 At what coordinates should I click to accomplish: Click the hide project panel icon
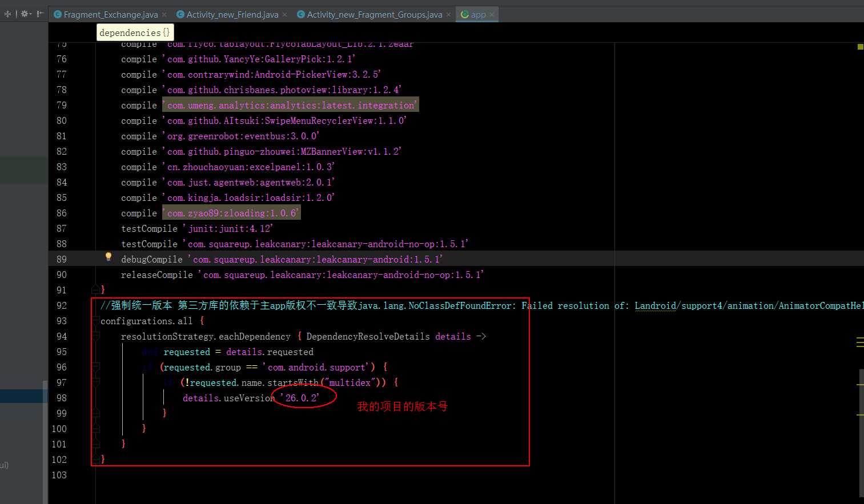[x=40, y=14]
